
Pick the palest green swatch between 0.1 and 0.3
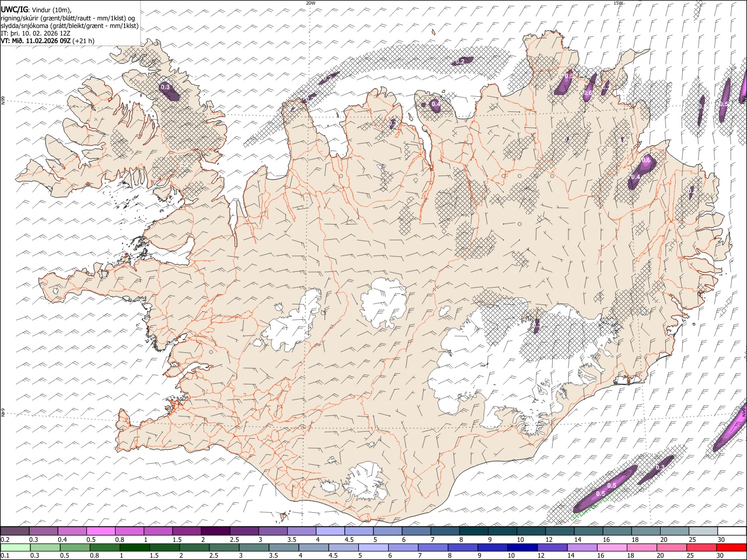point(15,547)
